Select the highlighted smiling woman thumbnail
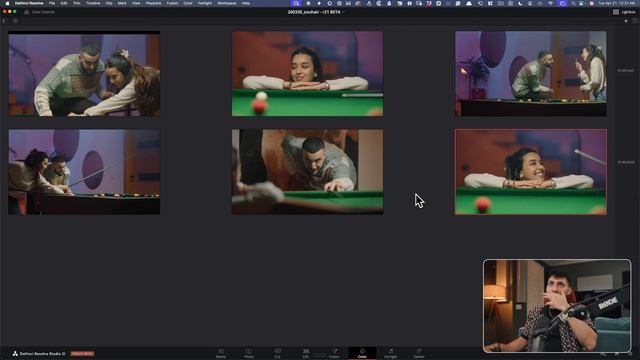This screenshot has height=360, width=640. click(531, 172)
